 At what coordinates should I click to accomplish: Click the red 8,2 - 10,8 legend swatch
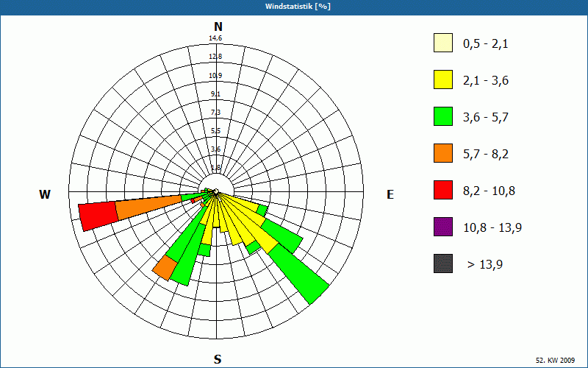coord(443,190)
